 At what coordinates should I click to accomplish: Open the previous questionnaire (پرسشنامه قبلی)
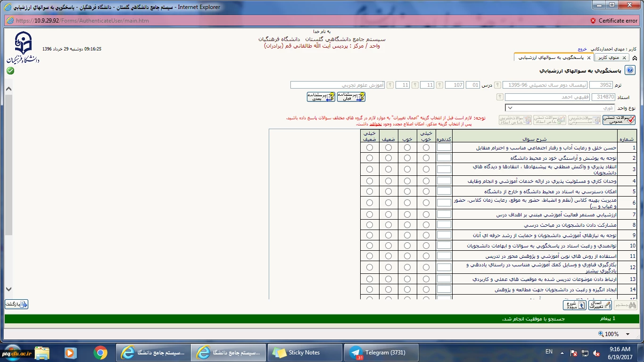click(351, 97)
